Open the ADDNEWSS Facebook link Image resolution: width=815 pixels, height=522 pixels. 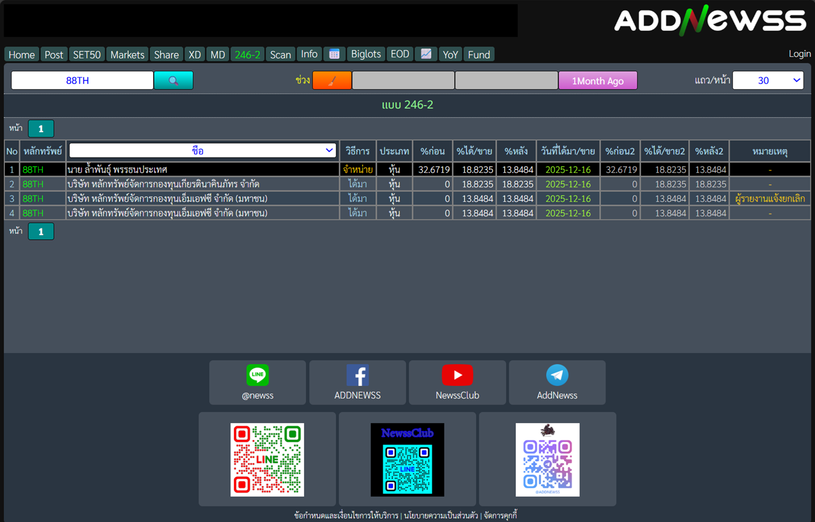click(x=357, y=382)
